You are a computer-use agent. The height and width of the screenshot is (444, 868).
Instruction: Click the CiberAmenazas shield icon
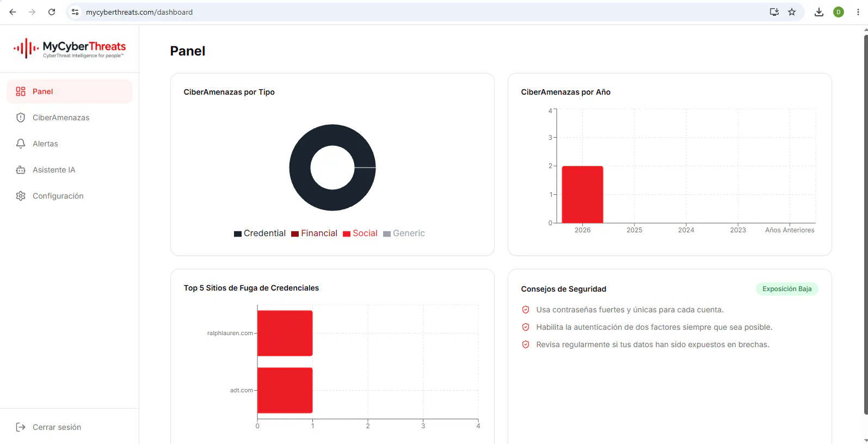[21, 118]
